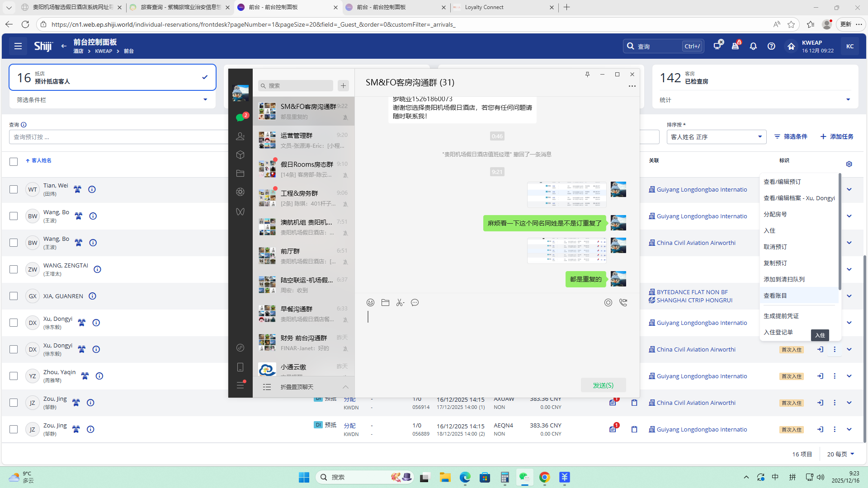Click the column settings gear icon

(849, 164)
